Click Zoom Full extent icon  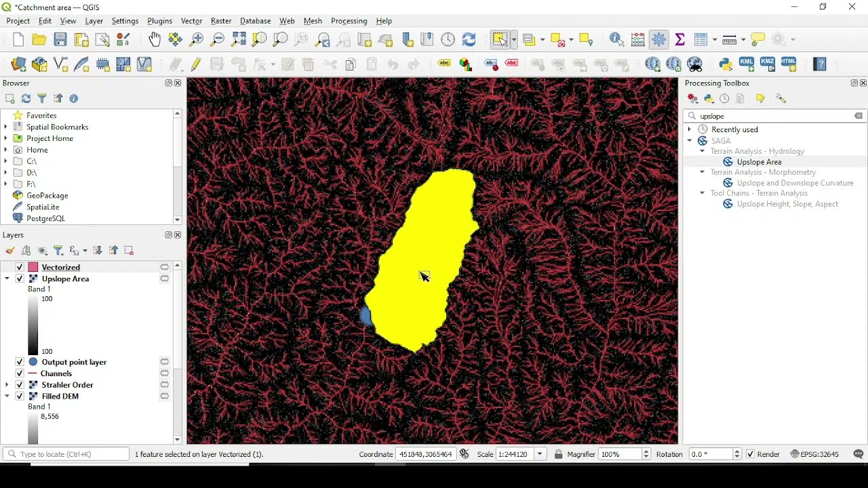[239, 40]
